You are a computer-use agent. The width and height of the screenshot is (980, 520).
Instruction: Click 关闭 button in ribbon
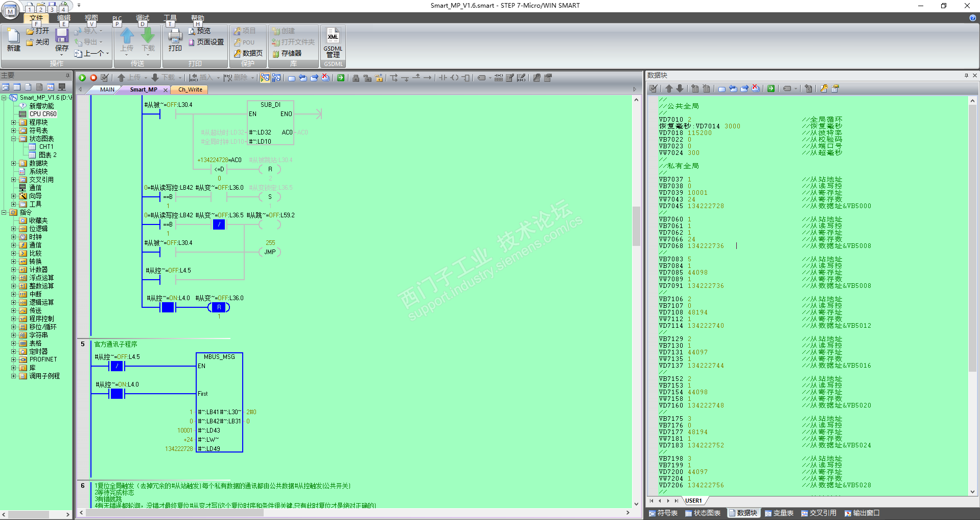pyautogui.click(x=38, y=42)
